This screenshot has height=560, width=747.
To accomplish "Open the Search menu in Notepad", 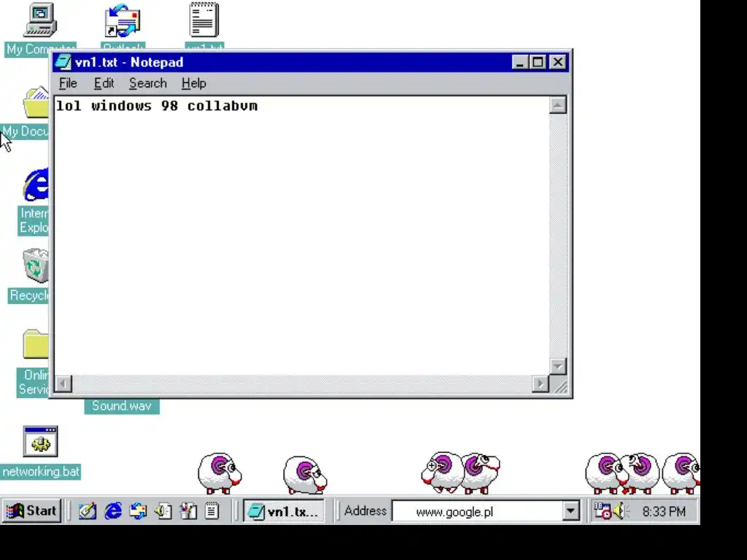I will click(147, 83).
